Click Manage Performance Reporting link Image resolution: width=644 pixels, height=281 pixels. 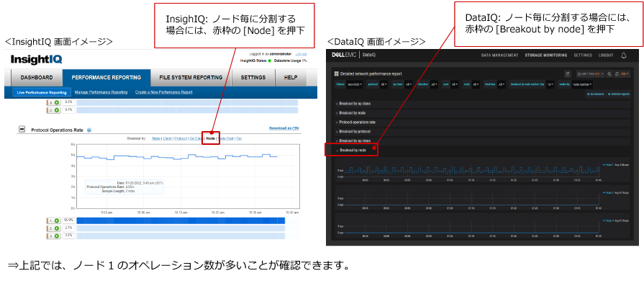[x=101, y=92]
